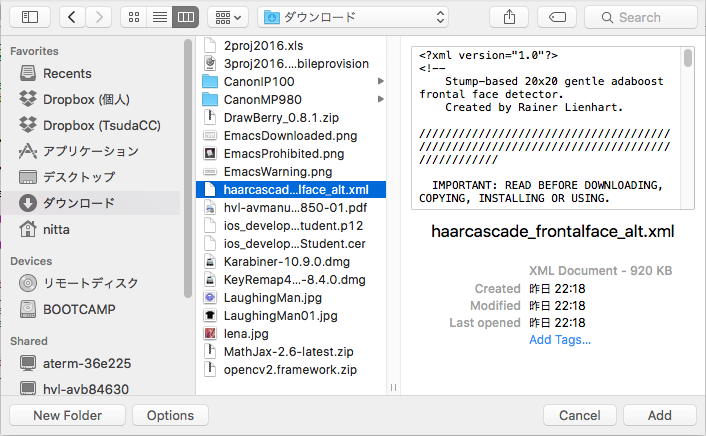The image size is (706, 436).
Task: Click the Share icon in toolbar
Action: (510, 17)
